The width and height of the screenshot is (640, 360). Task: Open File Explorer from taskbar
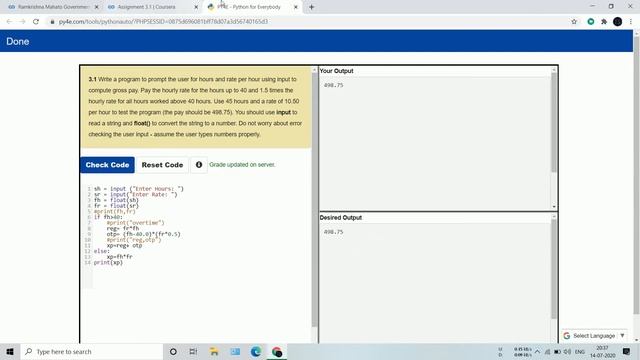(x=214, y=351)
